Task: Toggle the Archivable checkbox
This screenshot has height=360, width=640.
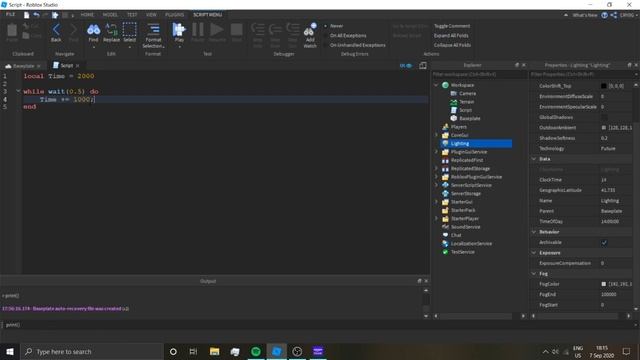Action: [x=604, y=242]
